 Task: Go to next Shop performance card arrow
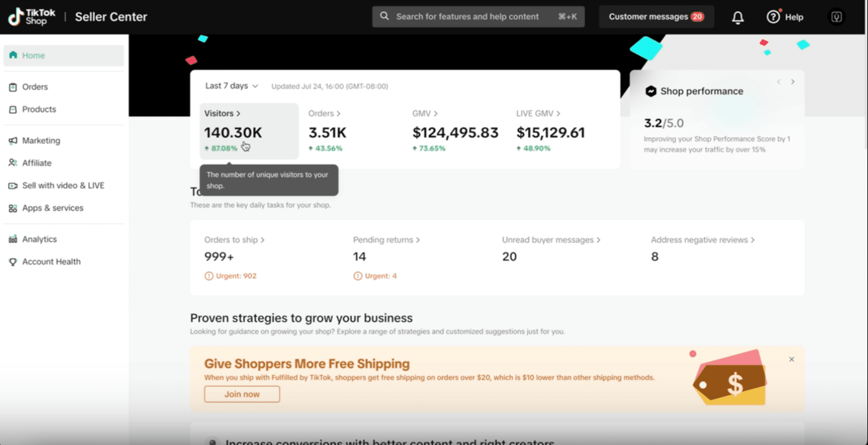click(x=792, y=82)
